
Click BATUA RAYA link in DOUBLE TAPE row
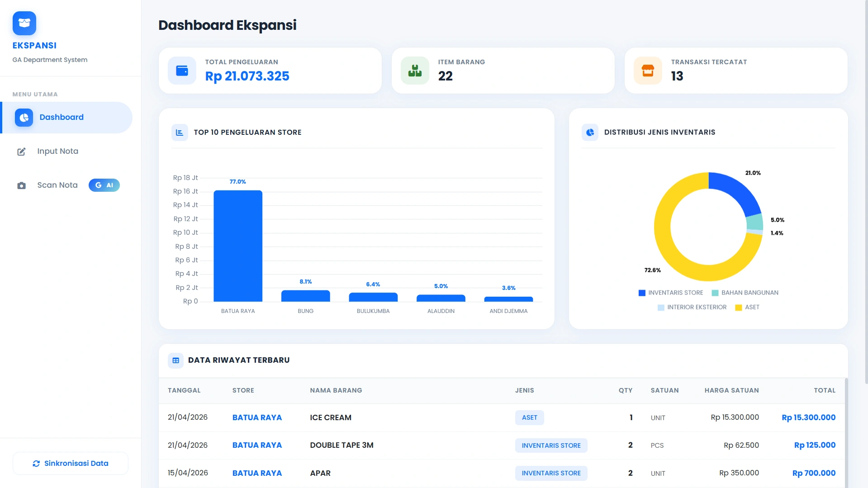pos(257,445)
